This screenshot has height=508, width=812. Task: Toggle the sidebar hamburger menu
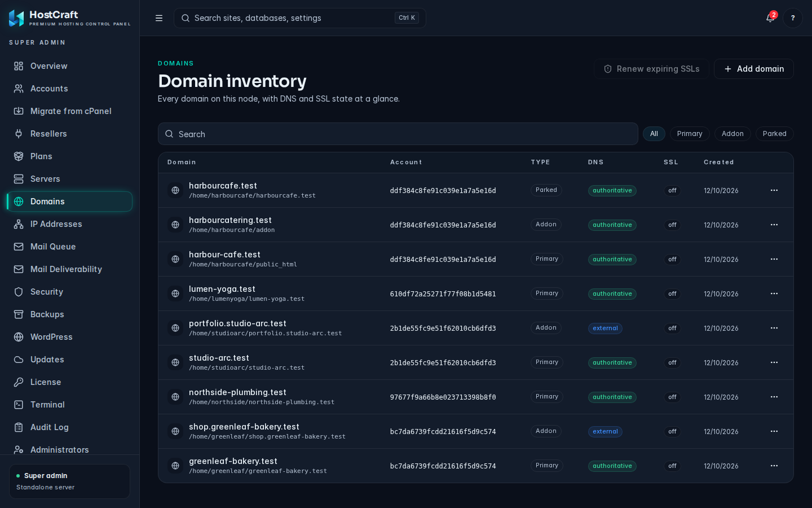click(159, 18)
